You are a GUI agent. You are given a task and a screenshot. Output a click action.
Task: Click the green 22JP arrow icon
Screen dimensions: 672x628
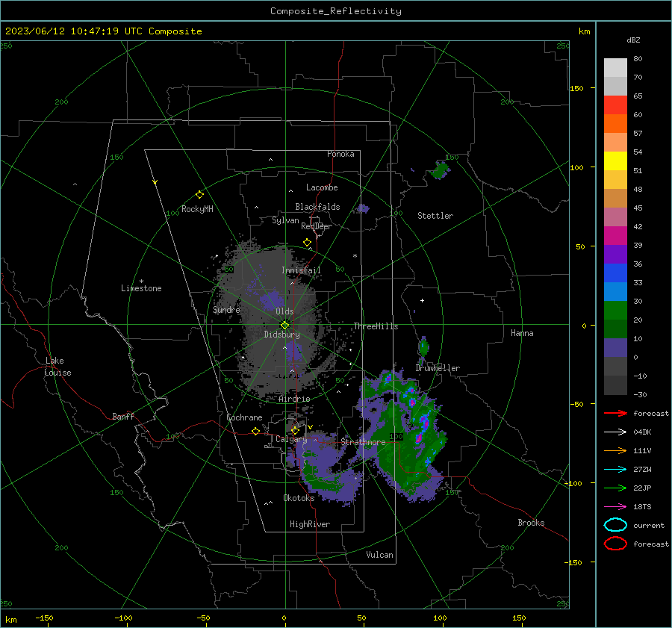pos(615,488)
